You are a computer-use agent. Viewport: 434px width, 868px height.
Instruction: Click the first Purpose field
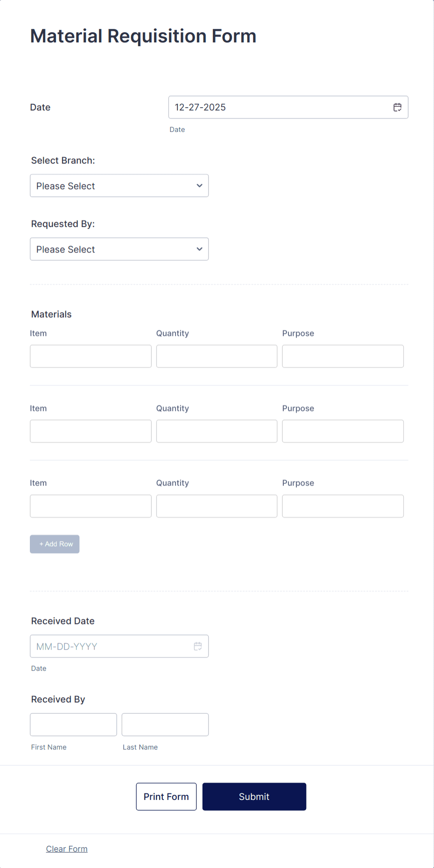coord(343,356)
